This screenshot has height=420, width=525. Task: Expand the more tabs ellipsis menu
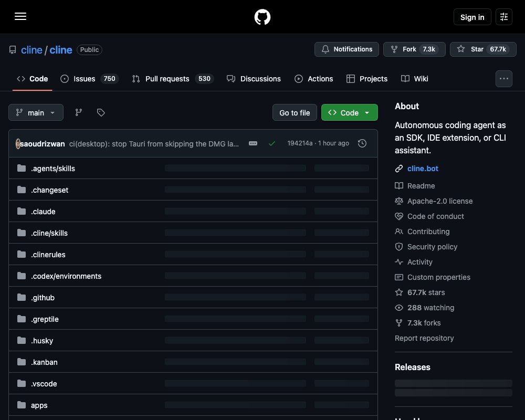point(503,79)
